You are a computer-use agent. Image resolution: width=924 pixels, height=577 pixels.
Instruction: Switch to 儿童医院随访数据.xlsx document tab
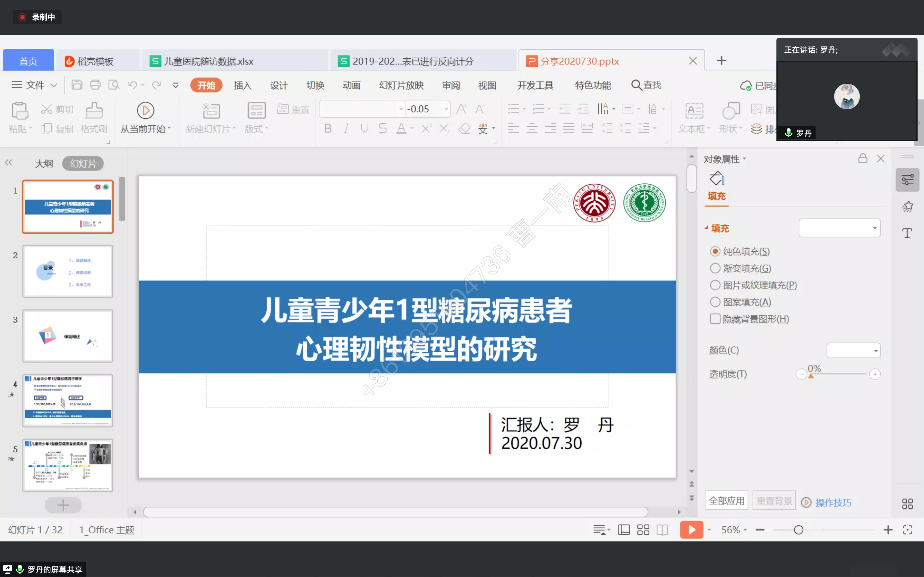pos(209,61)
